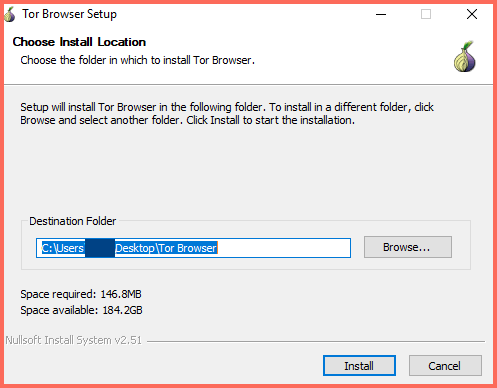Click the 'C:\Users' portion of the path
497x388 pixels.
point(63,248)
